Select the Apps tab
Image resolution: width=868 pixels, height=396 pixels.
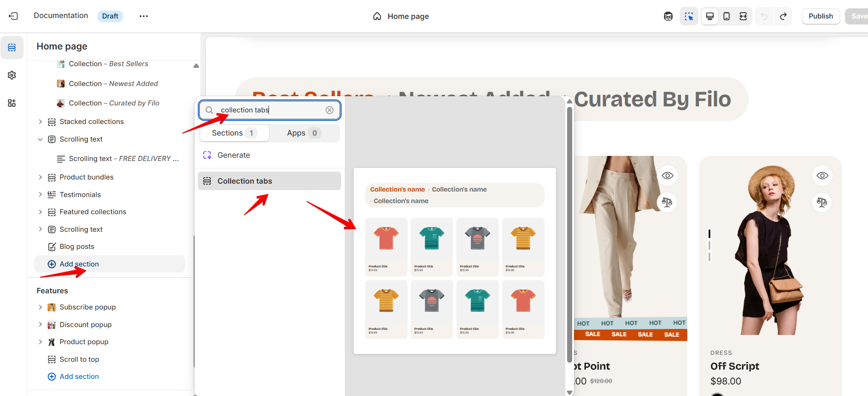(304, 133)
